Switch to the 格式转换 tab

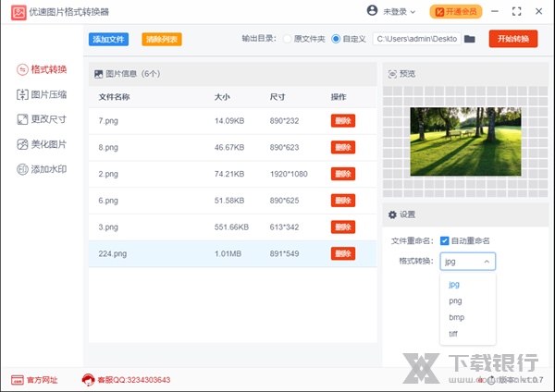(x=42, y=69)
